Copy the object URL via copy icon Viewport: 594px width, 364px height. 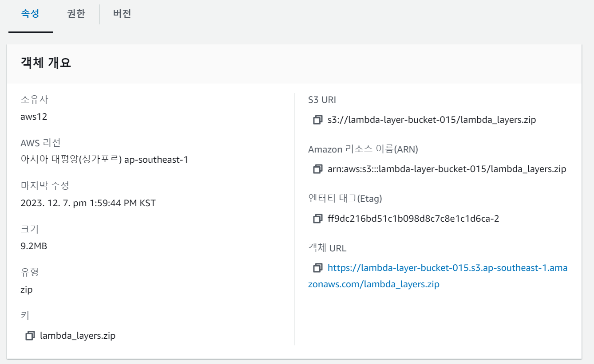[317, 268]
